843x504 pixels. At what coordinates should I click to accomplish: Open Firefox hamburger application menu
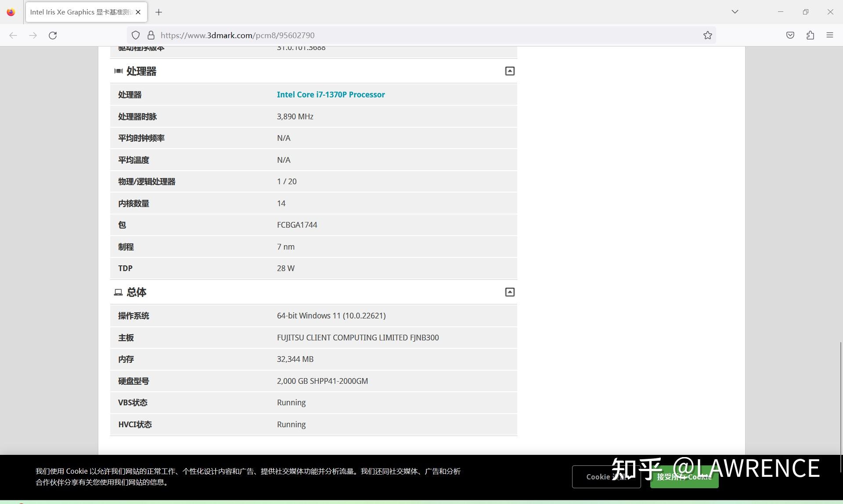[x=829, y=36]
